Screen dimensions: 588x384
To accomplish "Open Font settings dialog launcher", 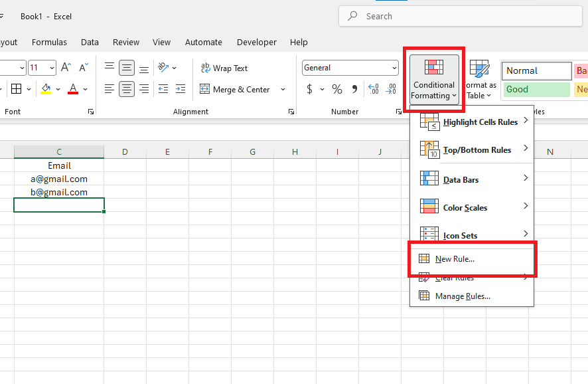I will tap(91, 112).
